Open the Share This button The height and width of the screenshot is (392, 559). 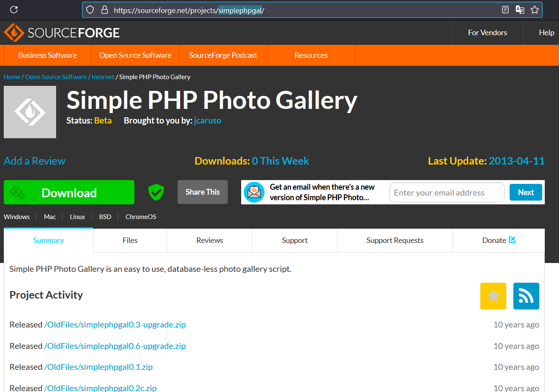click(203, 192)
